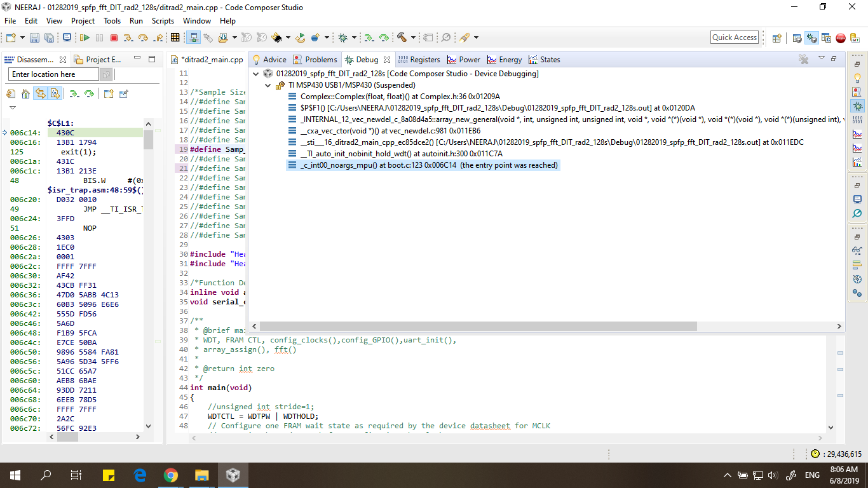Open Chrome from the taskbar

(170, 475)
